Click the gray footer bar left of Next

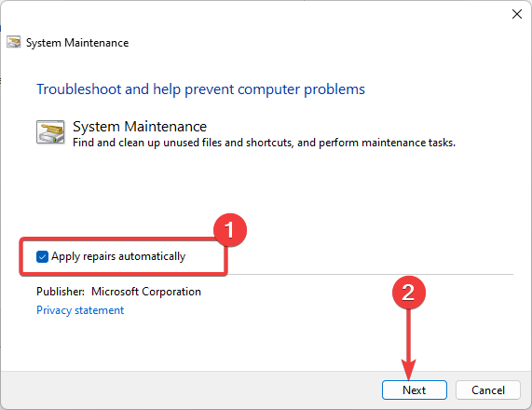click(x=191, y=390)
